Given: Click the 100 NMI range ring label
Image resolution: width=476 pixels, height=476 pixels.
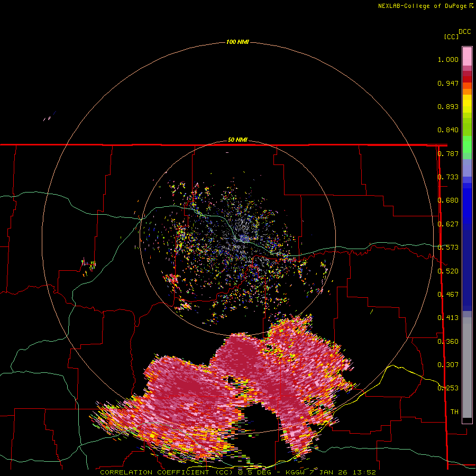Looking at the screenshot, I should tap(237, 42).
